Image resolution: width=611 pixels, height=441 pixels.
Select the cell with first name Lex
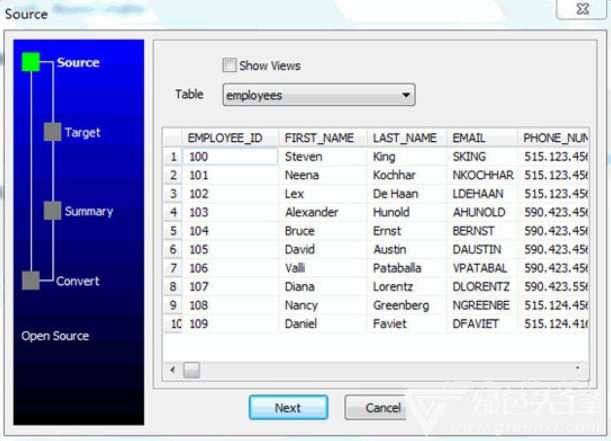tap(323, 194)
